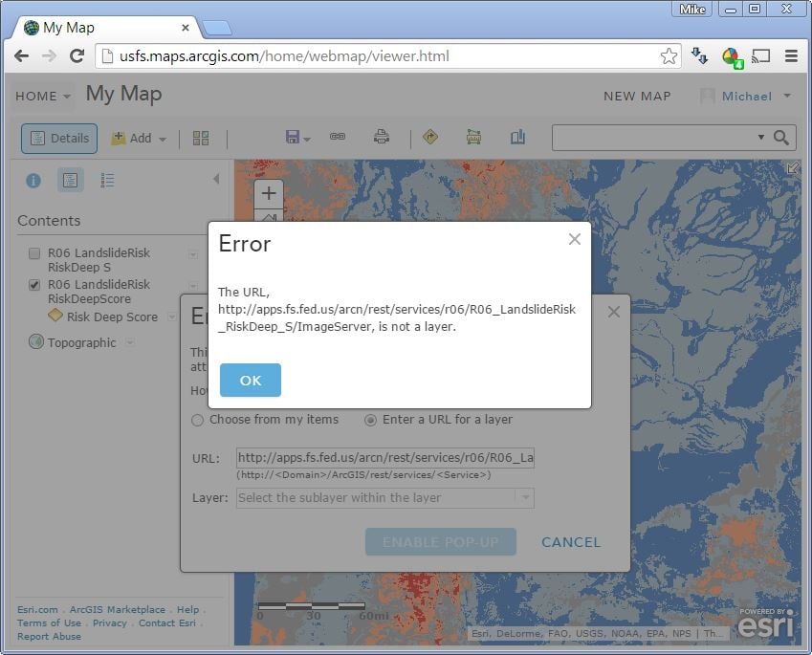Open the Chrome hamburger menu
812x655 pixels.
click(x=791, y=55)
